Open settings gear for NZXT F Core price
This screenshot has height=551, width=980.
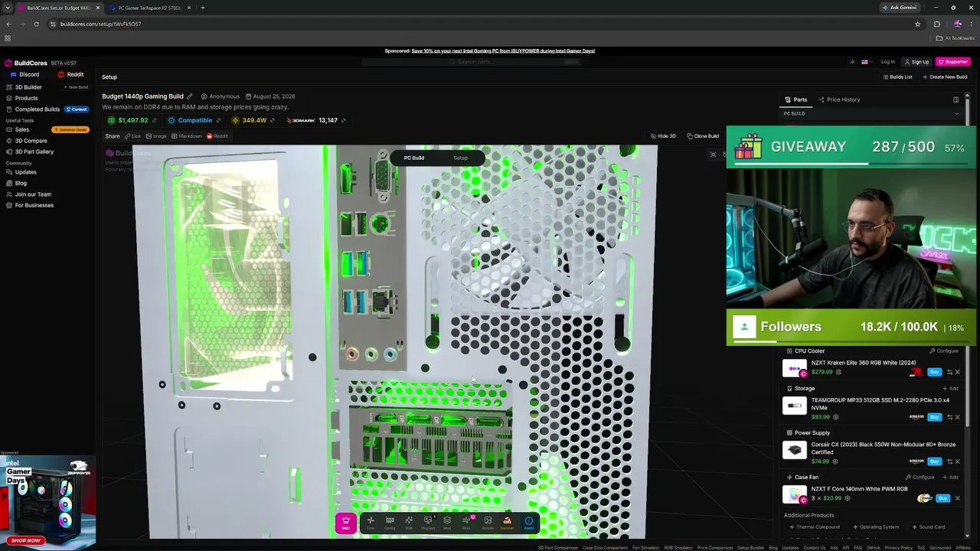pos(847,498)
